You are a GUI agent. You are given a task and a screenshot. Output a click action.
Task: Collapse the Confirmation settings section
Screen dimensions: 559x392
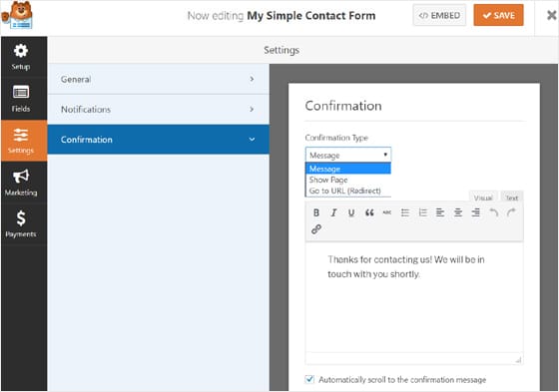click(159, 140)
